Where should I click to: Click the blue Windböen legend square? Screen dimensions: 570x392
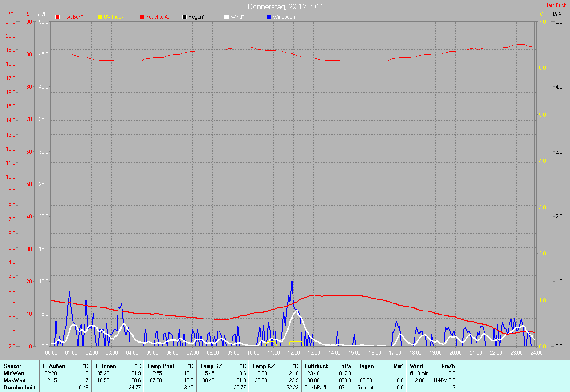(269, 17)
